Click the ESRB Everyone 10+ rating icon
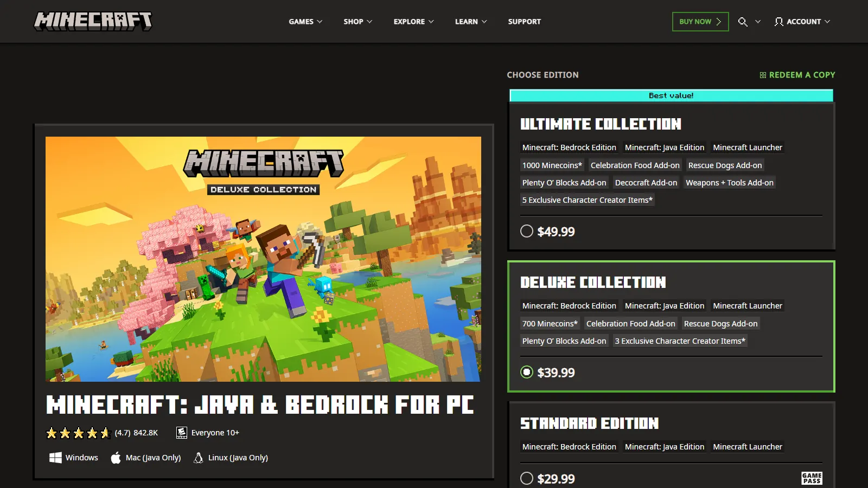 pos(182,433)
